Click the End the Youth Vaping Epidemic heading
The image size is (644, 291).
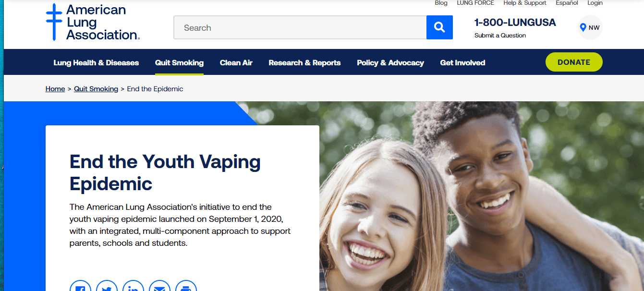coord(165,172)
